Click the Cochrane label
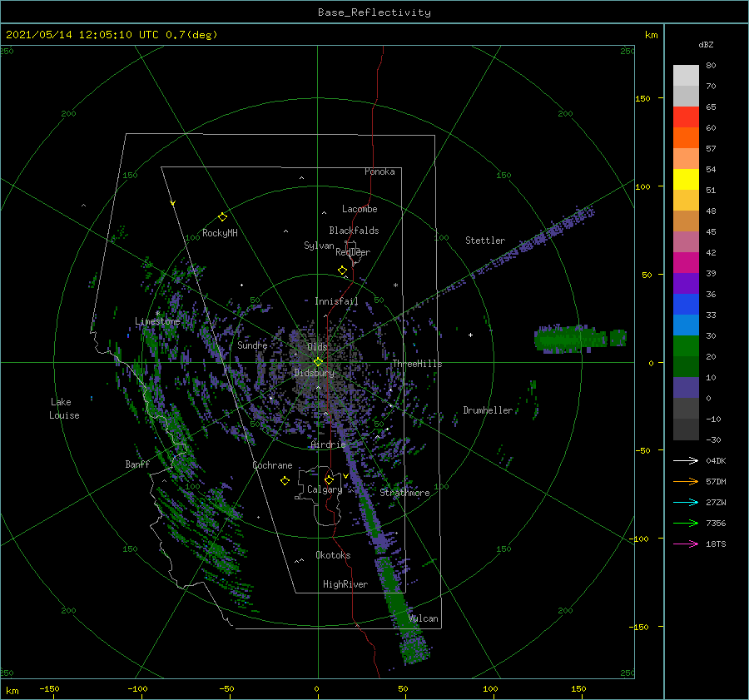This screenshot has height=700, width=749. (272, 465)
